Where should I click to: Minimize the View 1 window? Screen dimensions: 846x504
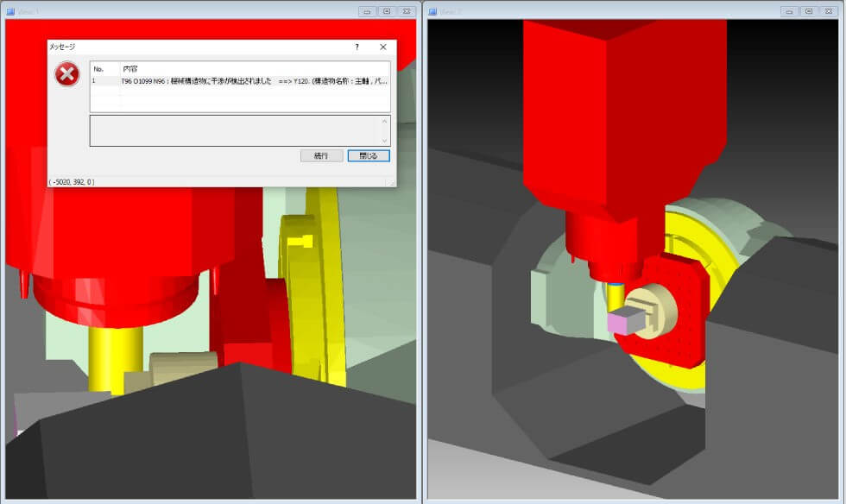(367, 11)
